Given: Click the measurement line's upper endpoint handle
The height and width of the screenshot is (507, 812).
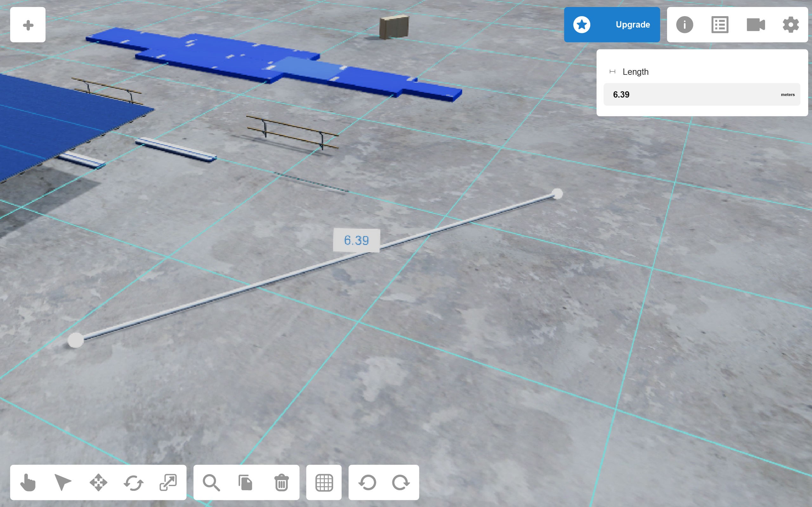Looking at the screenshot, I should pos(557,194).
